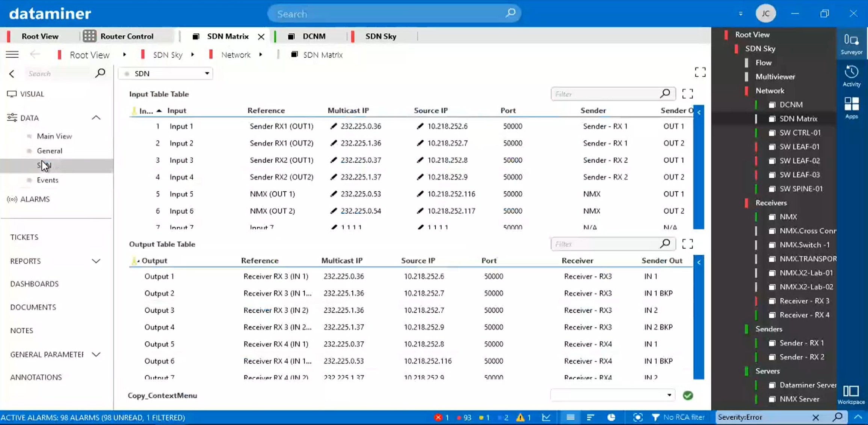Expand alarm console up chevron
This screenshot has height=425, width=868.
coord(858,417)
